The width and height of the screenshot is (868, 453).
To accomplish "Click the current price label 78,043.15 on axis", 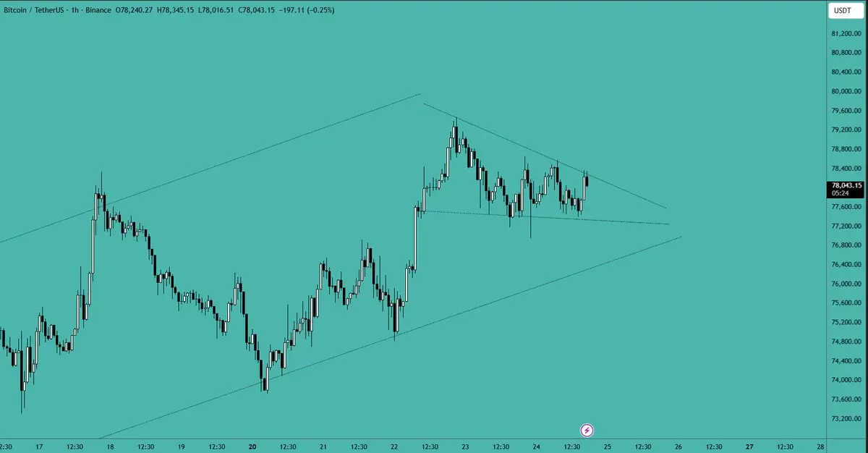I will point(847,185).
